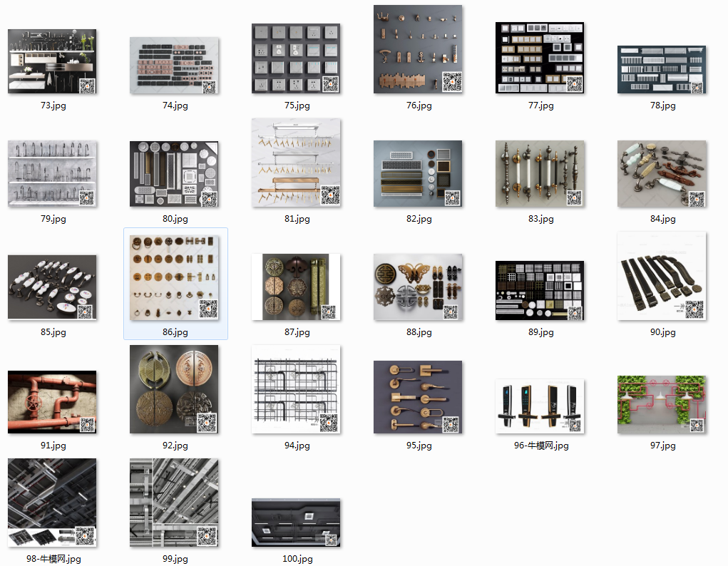
Task: Select the 85.jpg ceramic handles thumbnail
Action: (x=52, y=287)
